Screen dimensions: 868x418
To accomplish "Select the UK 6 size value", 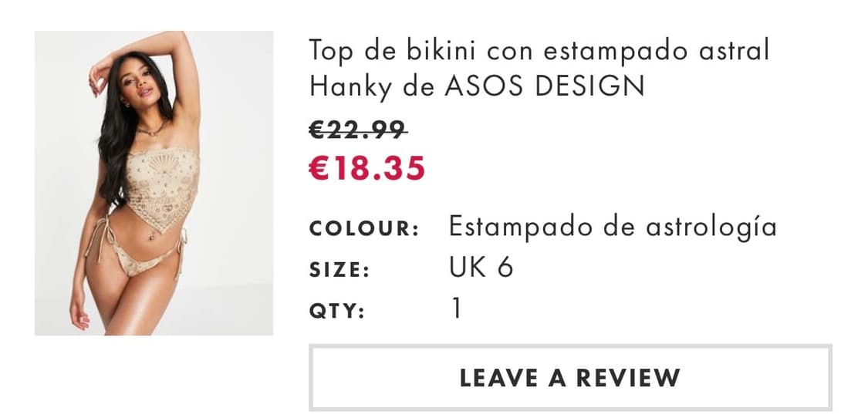I will (x=481, y=268).
